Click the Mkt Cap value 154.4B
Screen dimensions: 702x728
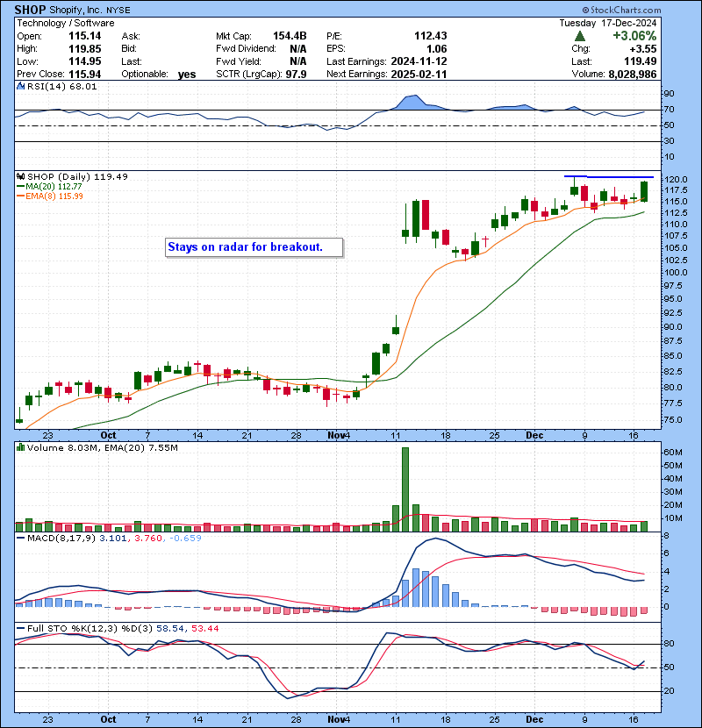[x=290, y=36]
